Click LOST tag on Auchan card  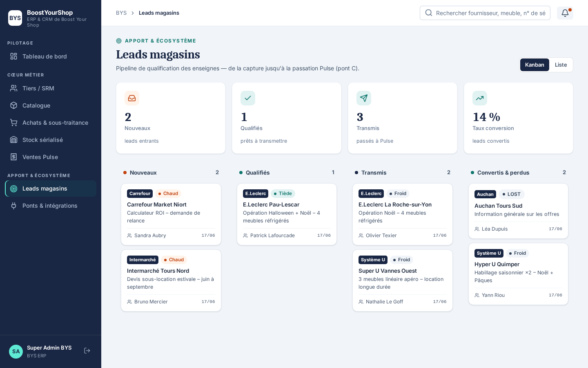512,194
